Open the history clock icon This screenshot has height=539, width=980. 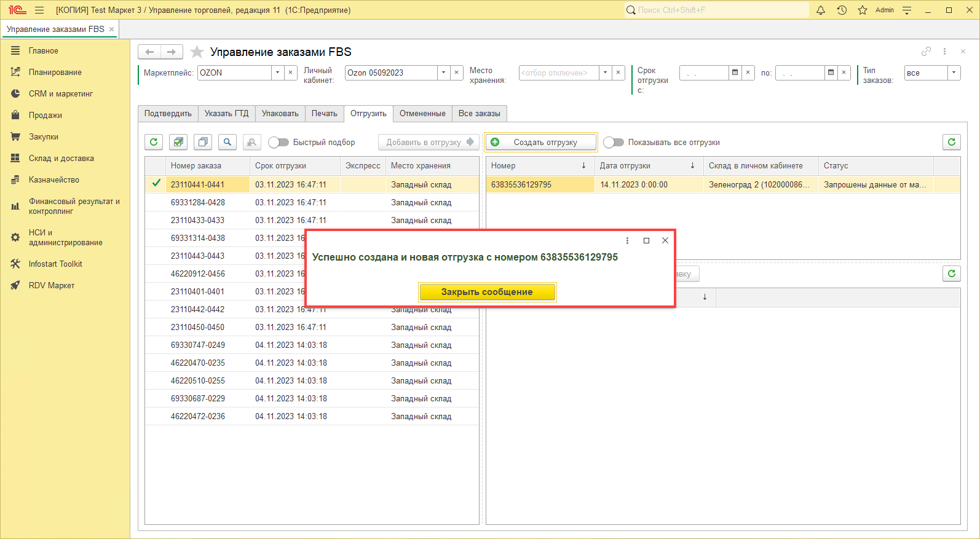coord(842,10)
